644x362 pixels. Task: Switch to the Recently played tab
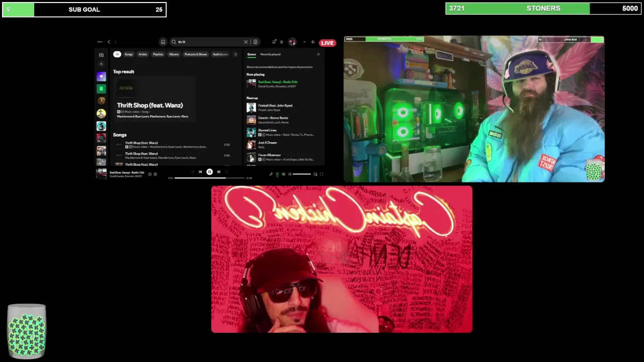coord(270,54)
